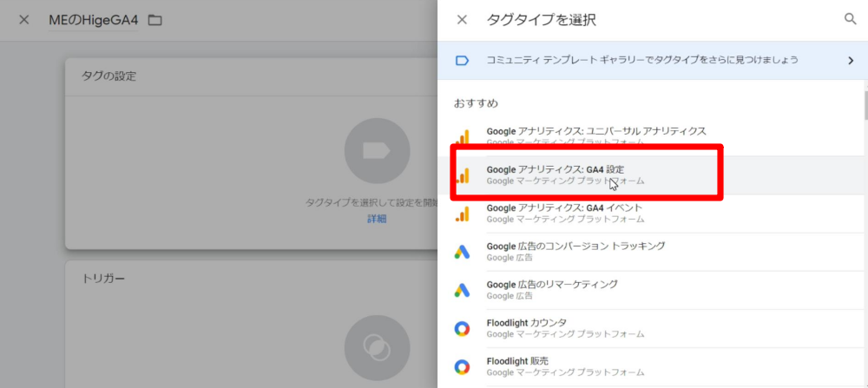
Task: Click the folder icon beside tag name
Action: tap(155, 21)
